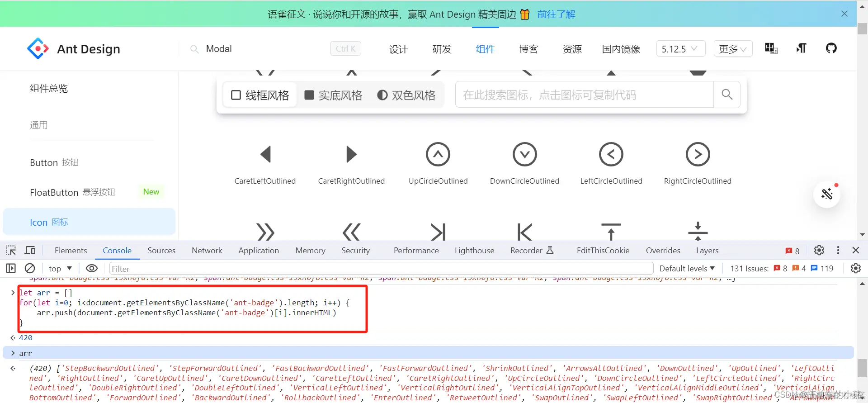Focus the icon search input field
This screenshot has width=868, height=403.
(x=585, y=95)
